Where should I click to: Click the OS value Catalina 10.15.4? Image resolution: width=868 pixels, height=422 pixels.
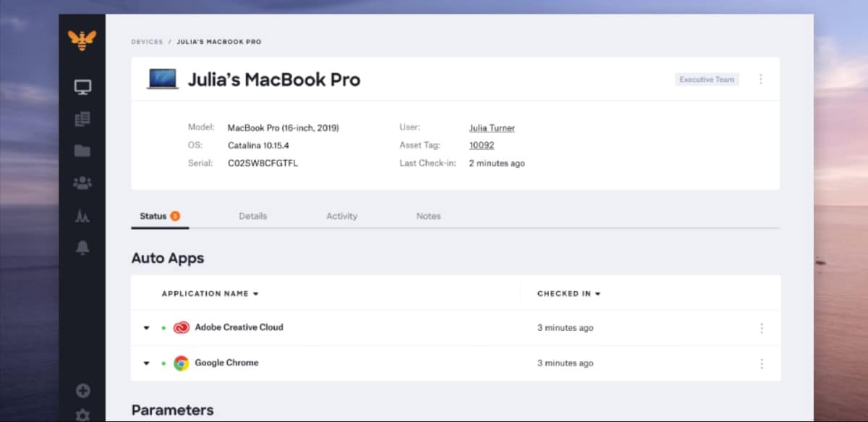pos(258,145)
